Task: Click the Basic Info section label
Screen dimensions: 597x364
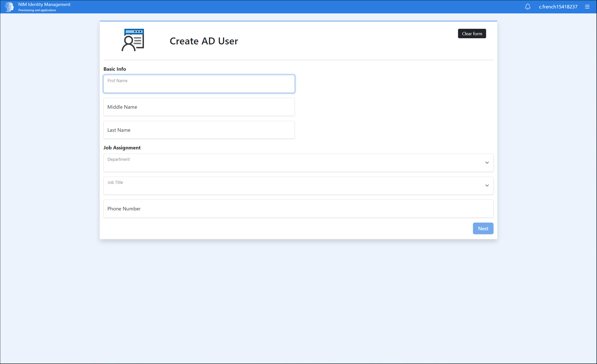Action: [x=115, y=69]
